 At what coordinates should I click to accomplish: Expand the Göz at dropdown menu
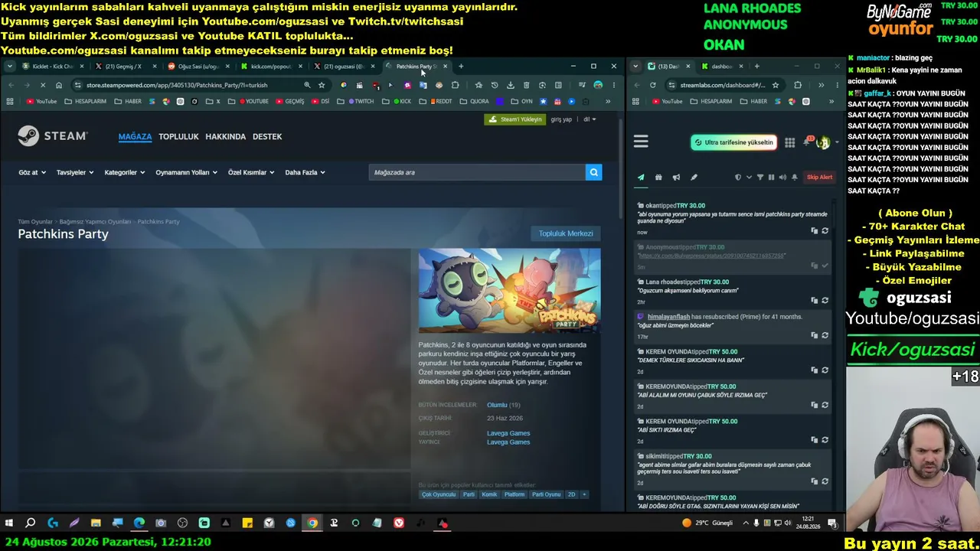tap(32, 172)
